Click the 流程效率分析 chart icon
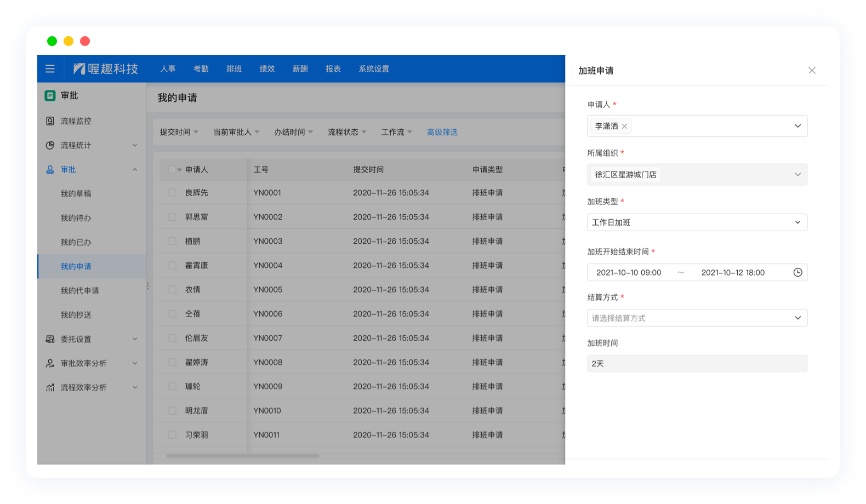 tap(50, 387)
